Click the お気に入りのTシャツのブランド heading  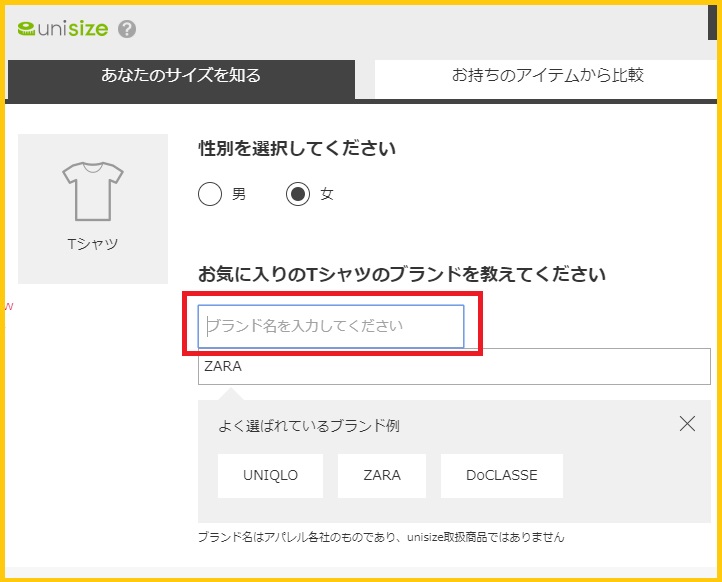[x=402, y=274]
